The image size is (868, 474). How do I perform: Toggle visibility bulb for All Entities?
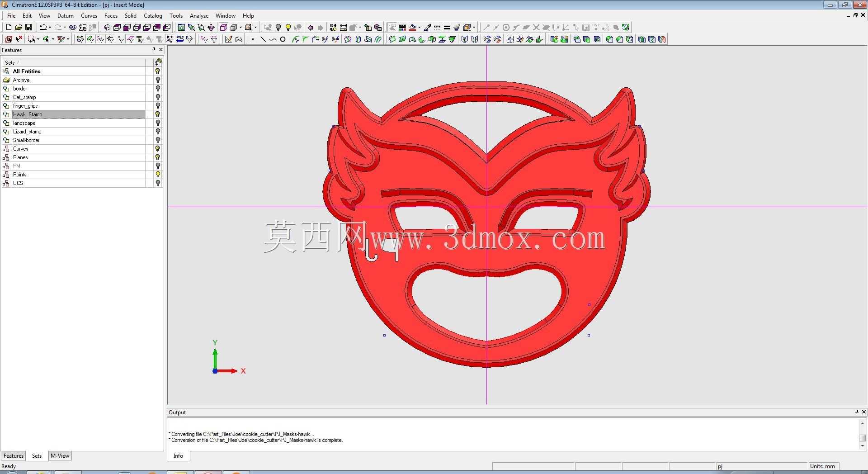(x=158, y=71)
